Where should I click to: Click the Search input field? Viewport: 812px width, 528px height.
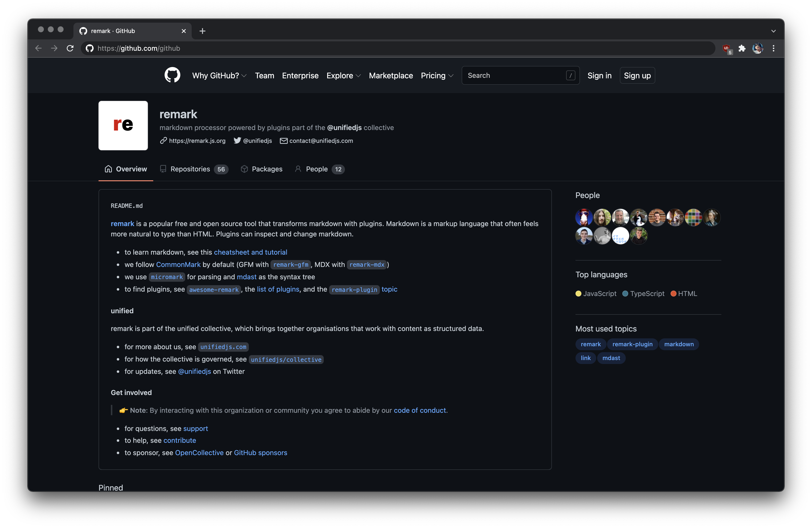click(512, 75)
